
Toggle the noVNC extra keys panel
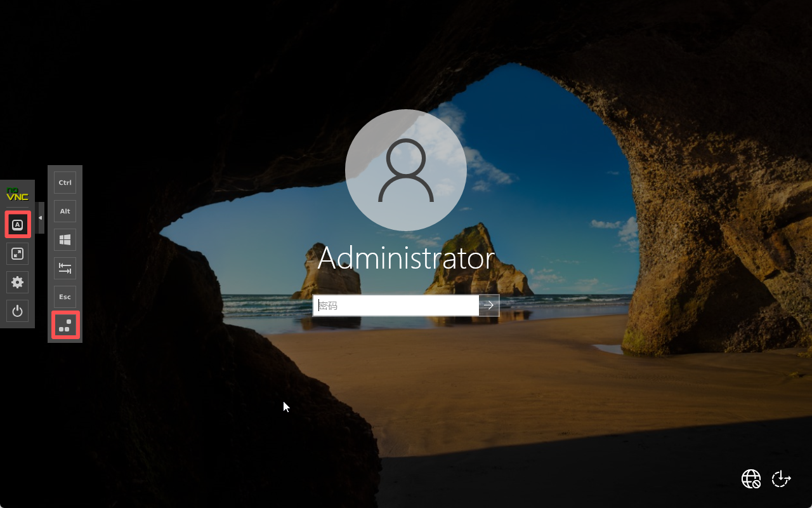pos(18,225)
